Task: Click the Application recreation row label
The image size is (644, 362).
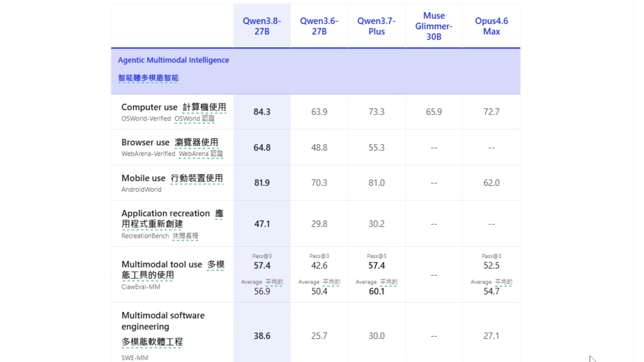Action: pyautogui.click(x=165, y=213)
